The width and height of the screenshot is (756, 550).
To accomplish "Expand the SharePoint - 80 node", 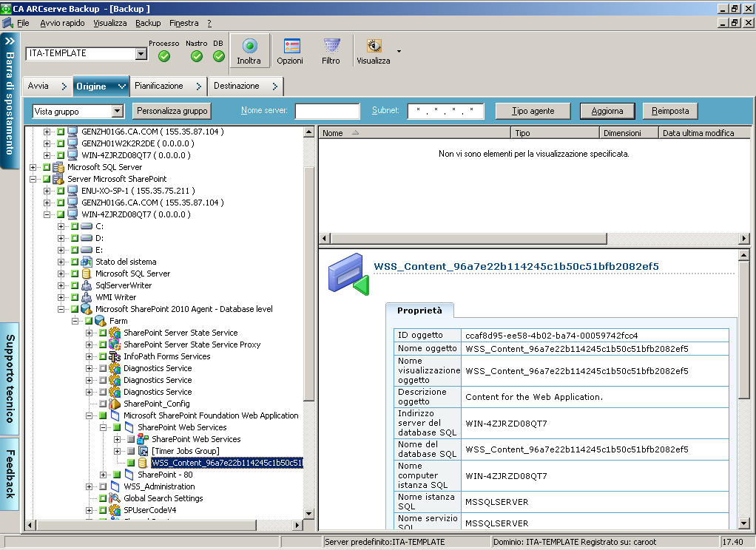I will click(x=104, y=475).
